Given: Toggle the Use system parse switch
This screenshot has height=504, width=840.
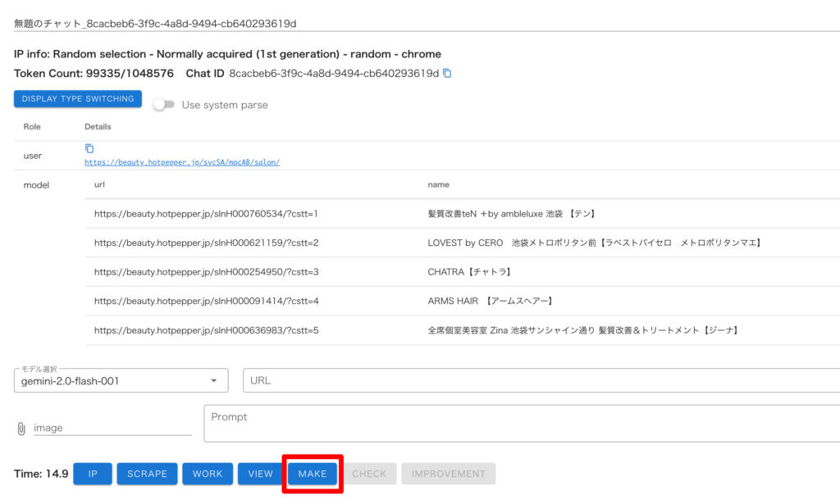Looking at the screenshot, I should coord(164,105).
